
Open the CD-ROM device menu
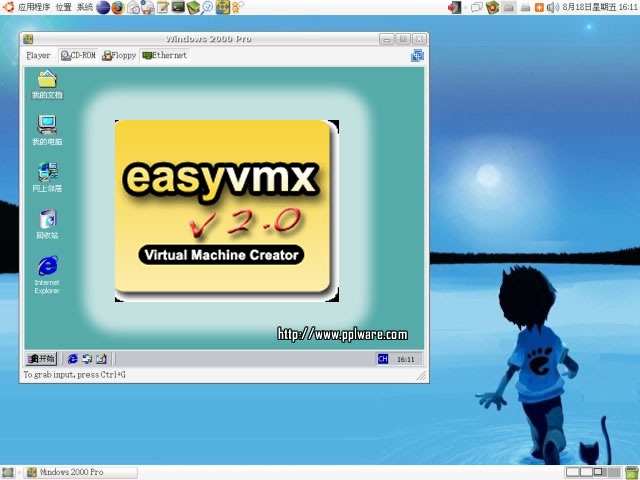click(x=78, y=55)
